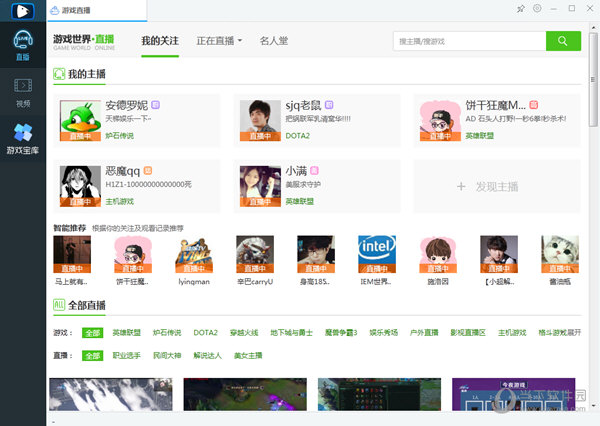Open the purple 今夜游戏 stream thumbnail
Viewport: 600px width, 426px height.
click(514, 394)
